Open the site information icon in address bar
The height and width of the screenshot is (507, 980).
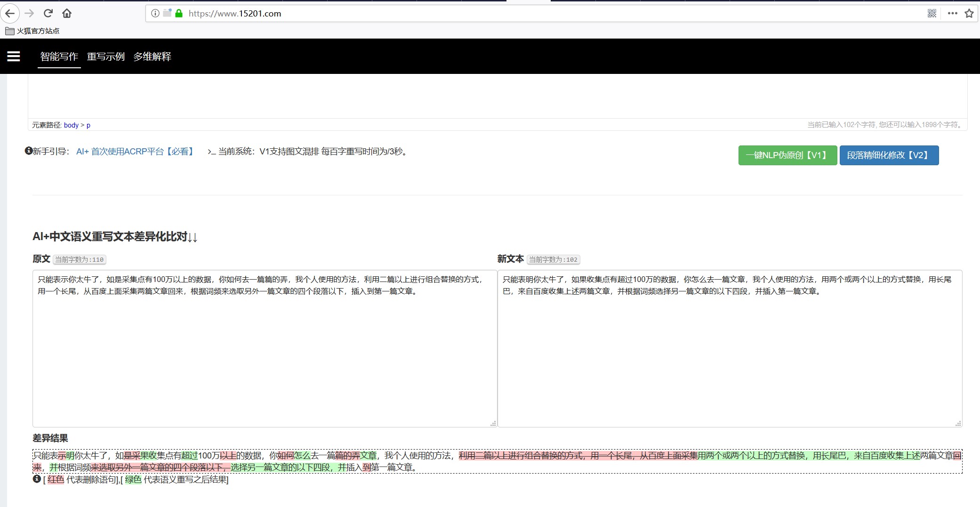[x=155, y=13]
